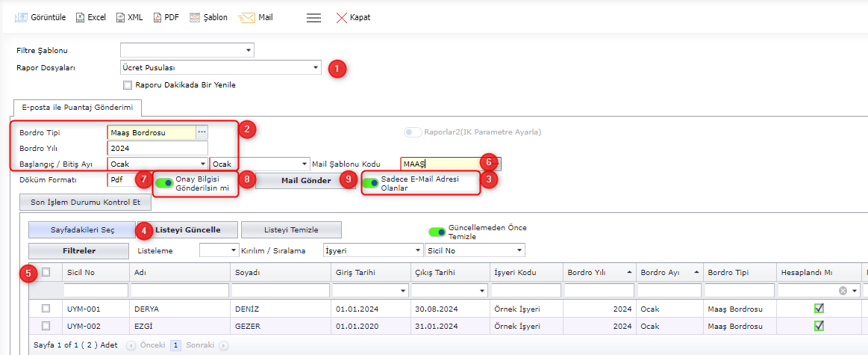Image resolution: width=868 pixels, height=355 pixels.
Task: Click İşyeri Kodu filter box
Action: tap(526, 291)
